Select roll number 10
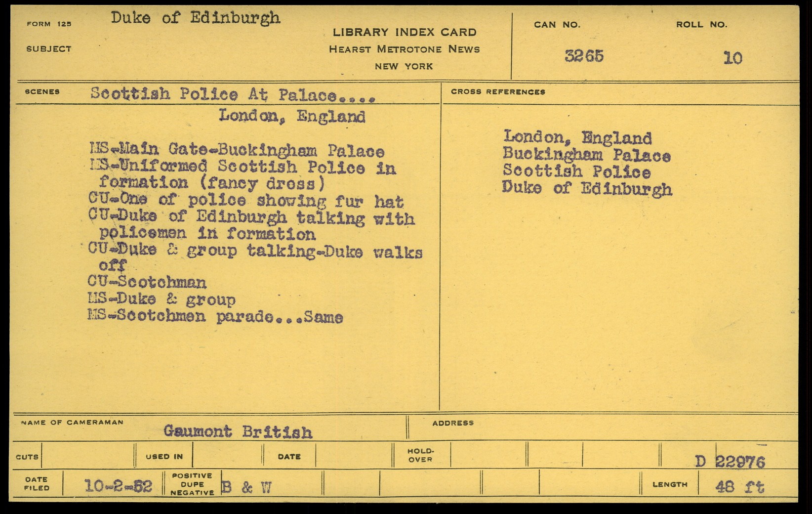This screenshot has height=514, width=812. click(x=732, y=58)
